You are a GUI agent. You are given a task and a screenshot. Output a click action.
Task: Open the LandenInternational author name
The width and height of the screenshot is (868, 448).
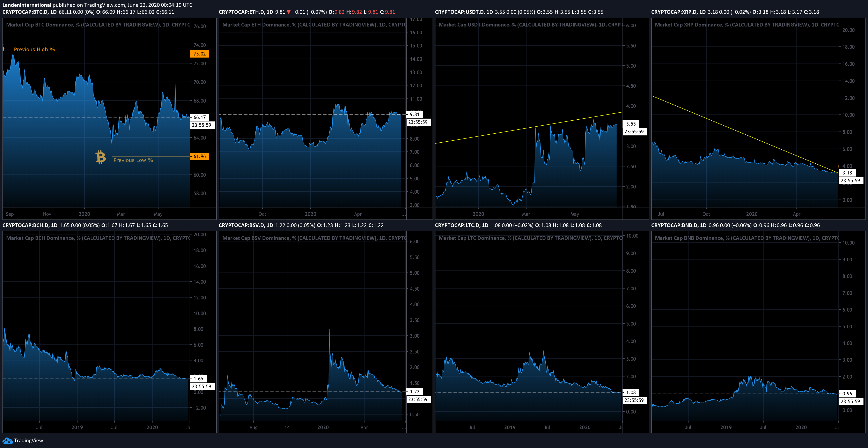click(27, 5)
